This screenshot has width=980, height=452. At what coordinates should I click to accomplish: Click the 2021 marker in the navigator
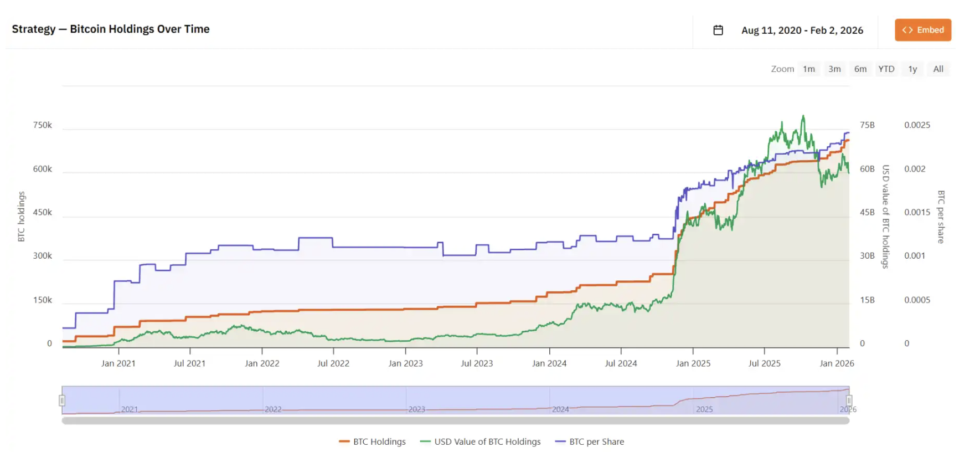(129, 409)
